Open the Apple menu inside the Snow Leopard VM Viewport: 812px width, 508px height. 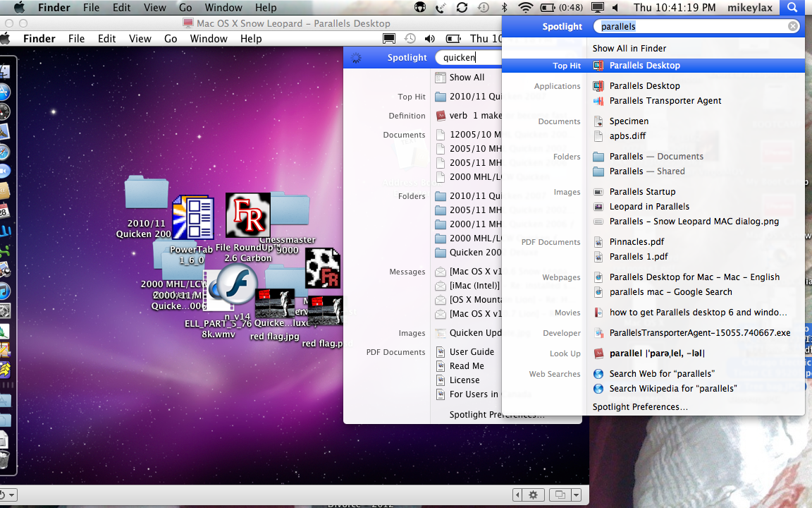point(5,38)
